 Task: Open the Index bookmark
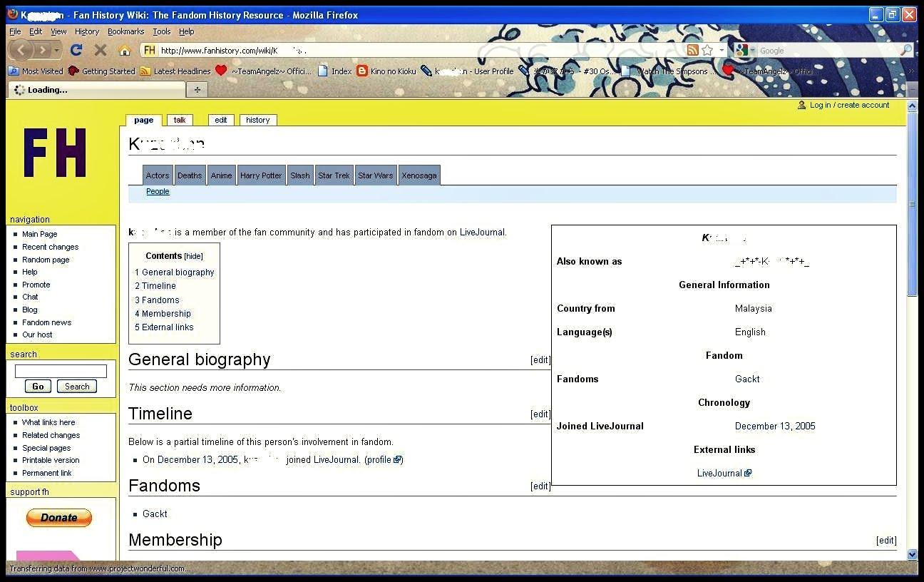[x=334, y=71]
